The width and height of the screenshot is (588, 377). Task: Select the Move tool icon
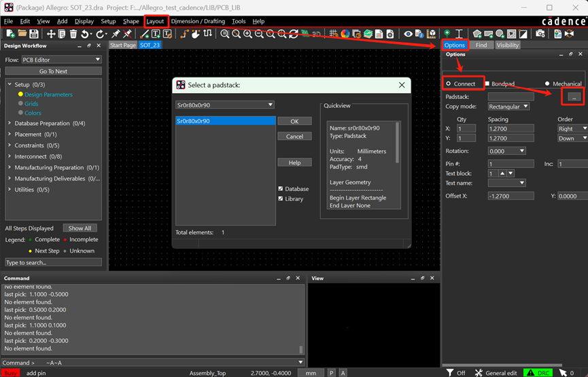[50, 34]
